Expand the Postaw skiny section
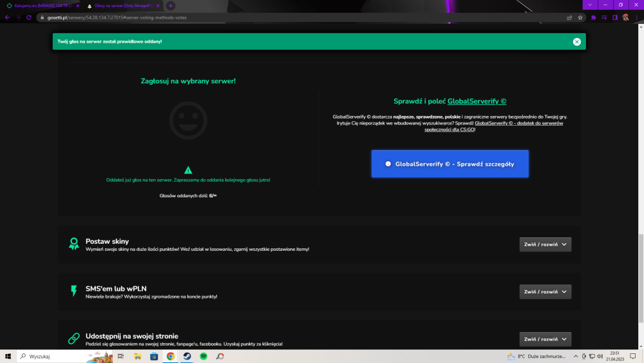Viewport: 644px width, 363px height. click(545, 244)
